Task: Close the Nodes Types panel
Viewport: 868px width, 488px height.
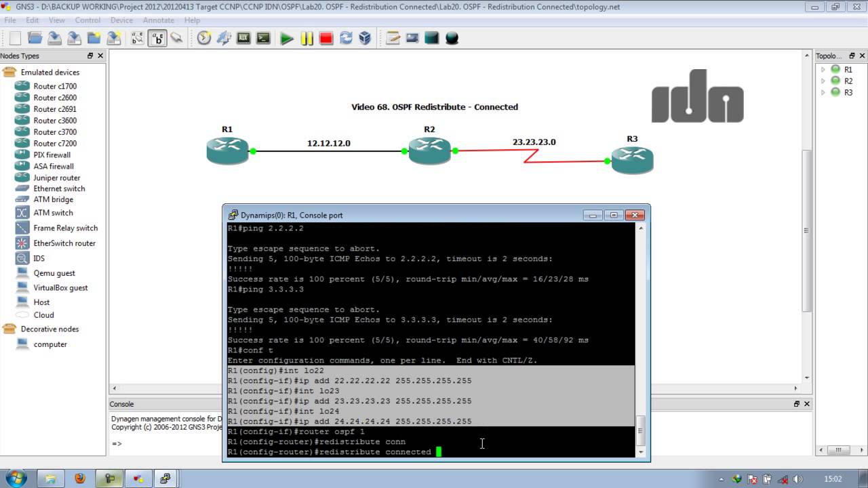Action: pos(100,56)
